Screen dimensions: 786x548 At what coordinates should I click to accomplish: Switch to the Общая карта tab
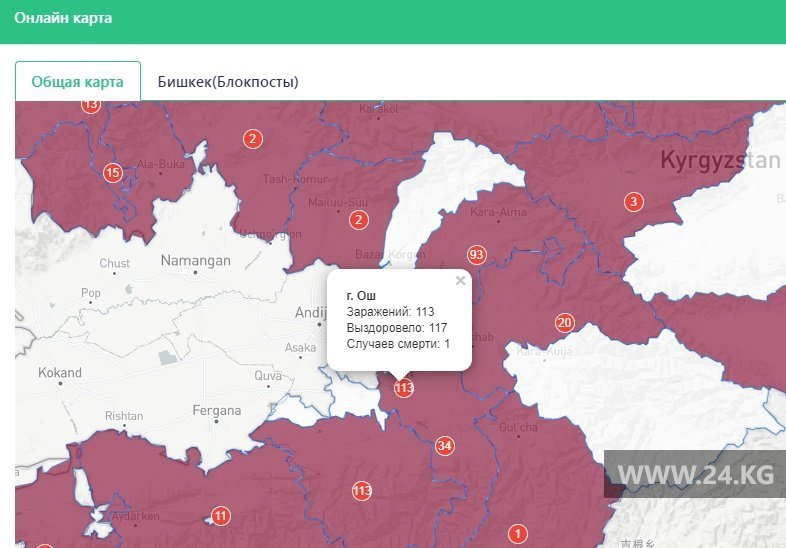pyautogui.click(x=78, y=82)
